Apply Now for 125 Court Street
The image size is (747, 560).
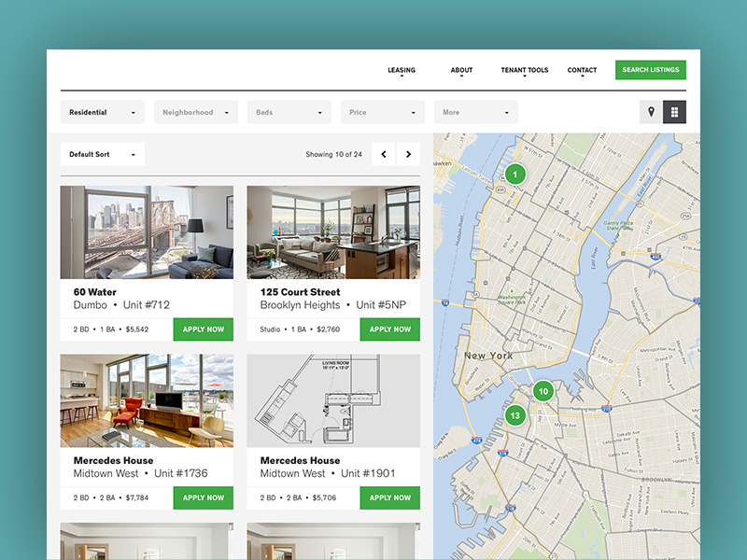(x=389, y=329)
